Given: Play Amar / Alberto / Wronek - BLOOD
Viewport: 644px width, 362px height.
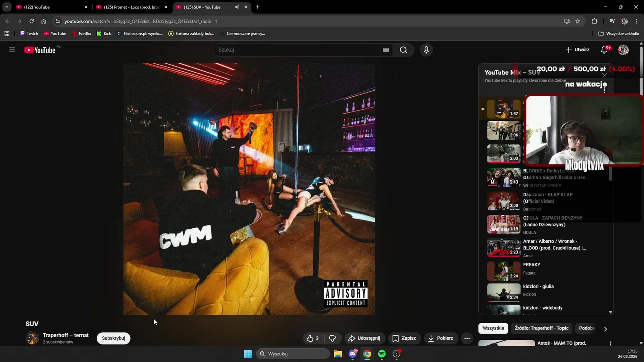Looking at the screenshot, I should (548, 248).
